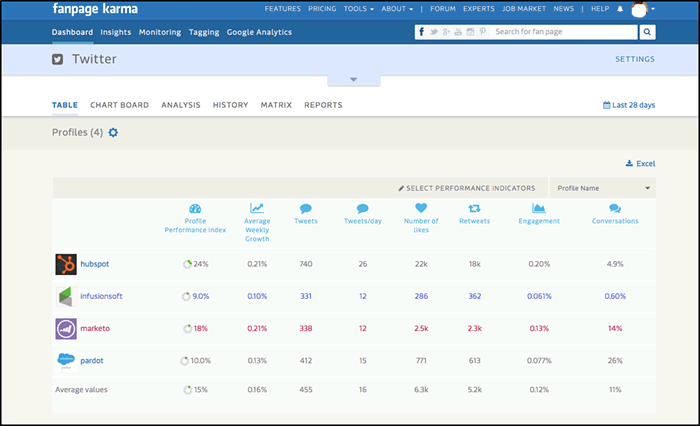Screen dimensions: 700x426
Task: Click the Tweets speech bubble icon
Action: 306,209
